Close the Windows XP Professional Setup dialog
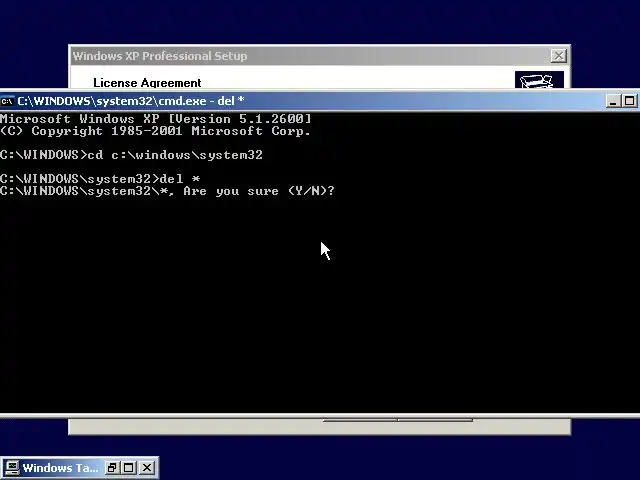Image resolution: width=640 pixels, height=480 pixels. (x=558, y=56)
